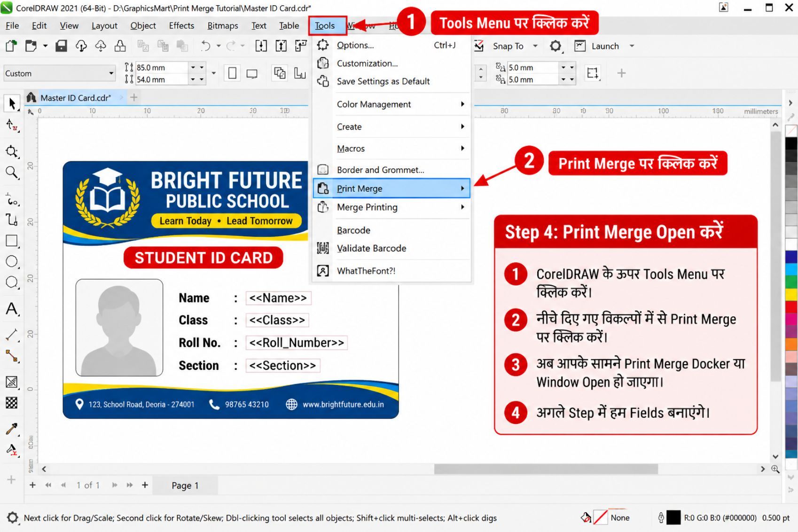Select the Freehand curve tool
The width and height of the screenshot is (798, 532).
[12, 199]
